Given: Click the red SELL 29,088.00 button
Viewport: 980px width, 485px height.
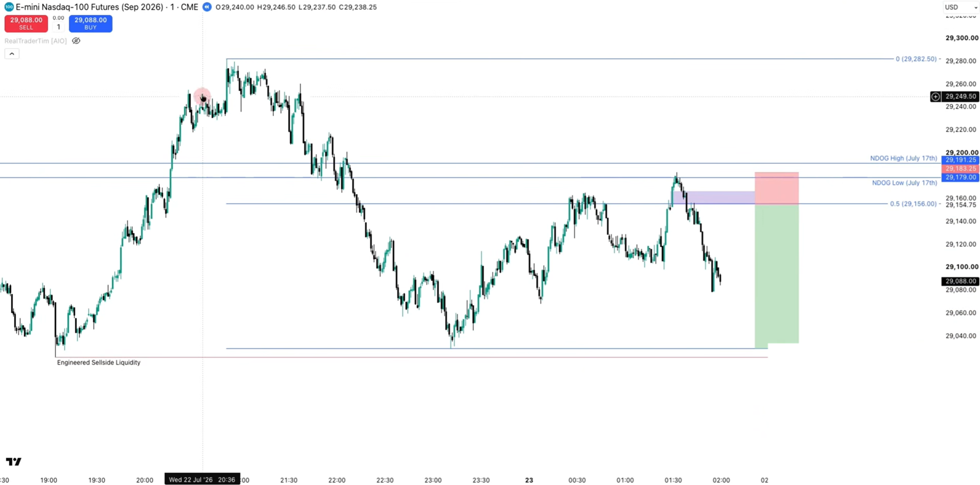Looking at the screenshot, I should click(26, 24).
